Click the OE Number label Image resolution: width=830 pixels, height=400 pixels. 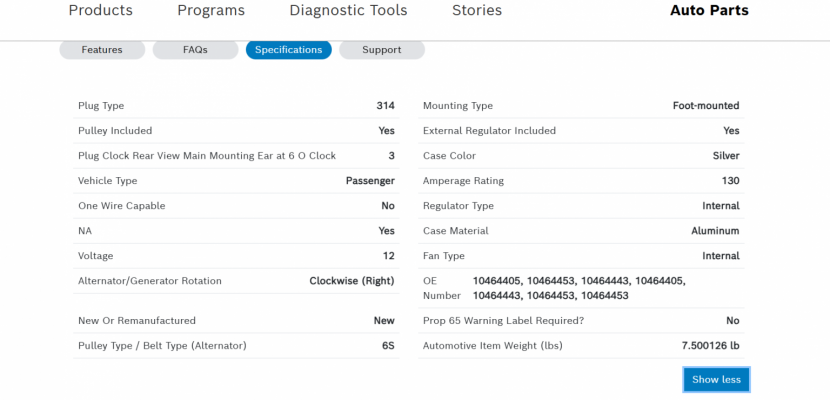442,288
